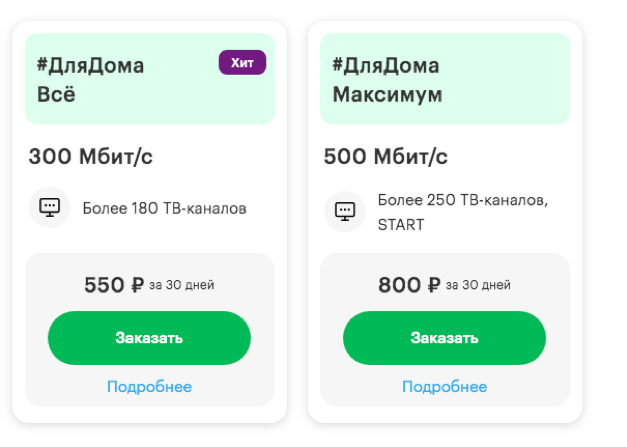
Task: Open Подробнее under the 550 ₽ plan
Action: (x=149, y=386)
